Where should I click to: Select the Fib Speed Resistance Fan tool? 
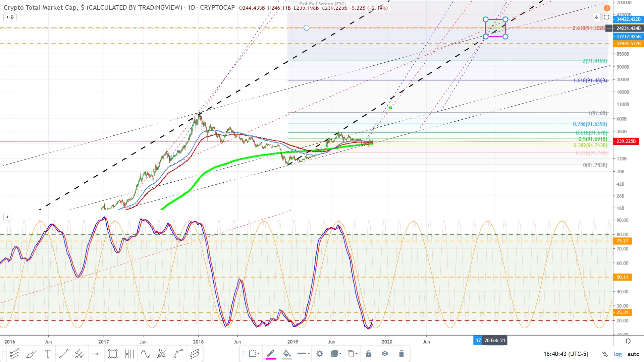162,354
